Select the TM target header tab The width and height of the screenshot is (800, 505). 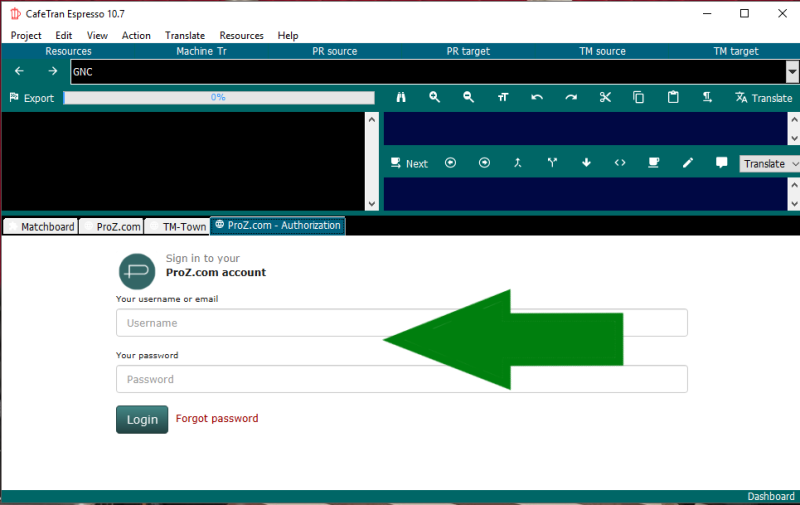(736, 51)
